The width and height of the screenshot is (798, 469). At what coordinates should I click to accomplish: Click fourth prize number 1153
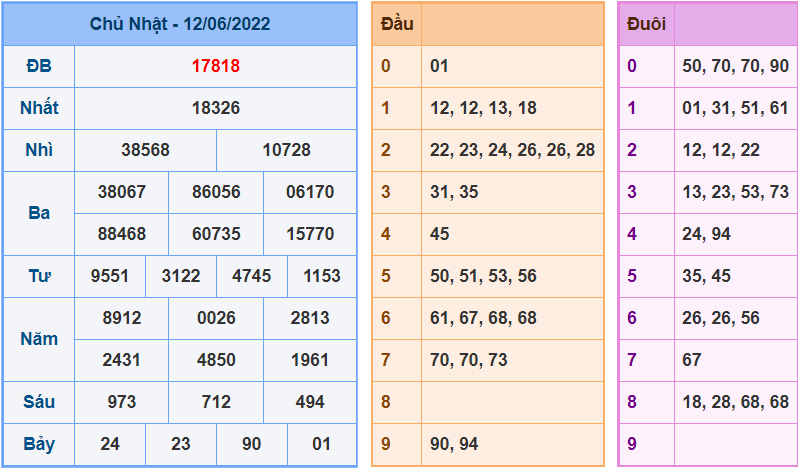coord(322,276)
